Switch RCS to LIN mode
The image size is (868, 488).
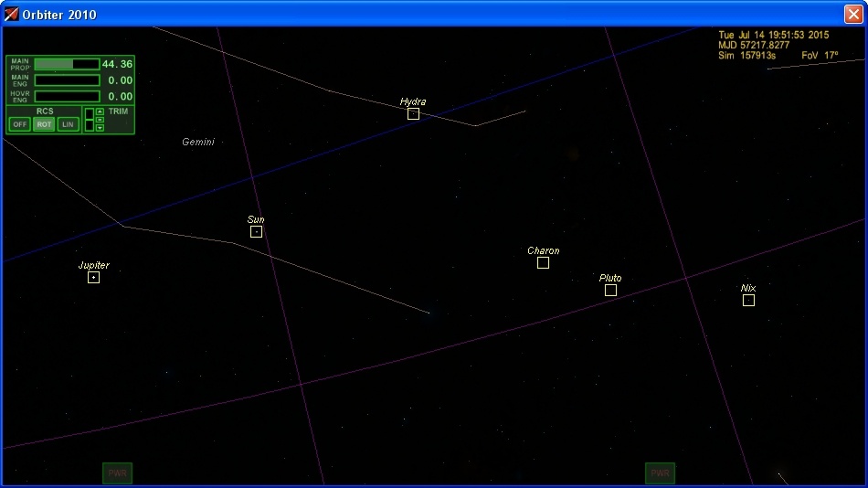(69, 124)
